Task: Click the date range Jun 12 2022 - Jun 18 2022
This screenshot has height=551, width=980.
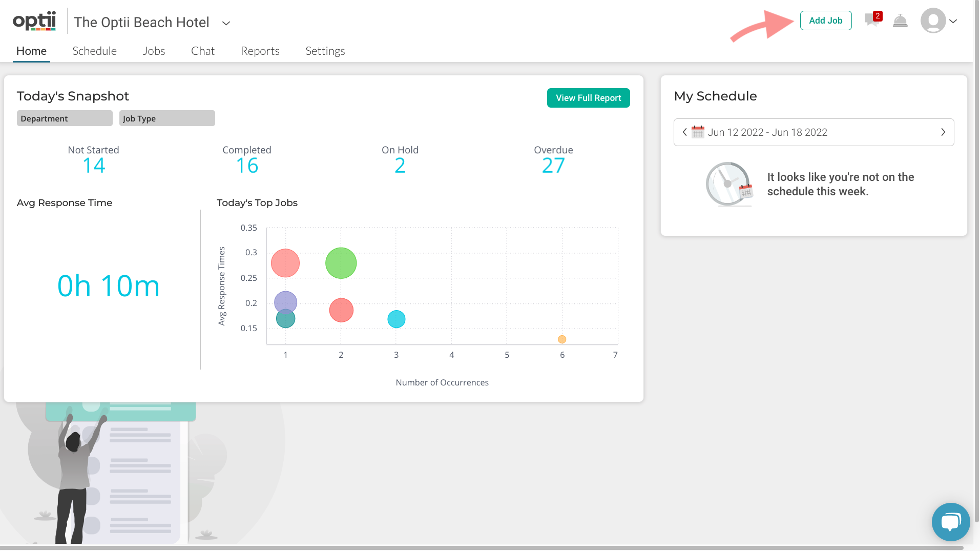Action: 767,132
